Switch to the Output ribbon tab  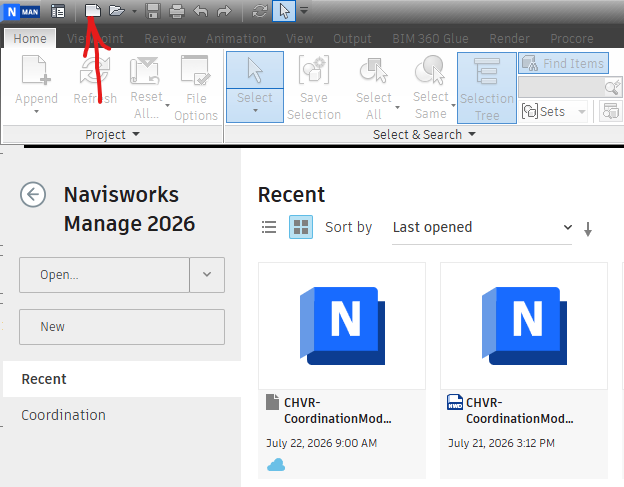pyautogui.click(x=352, y=39)
